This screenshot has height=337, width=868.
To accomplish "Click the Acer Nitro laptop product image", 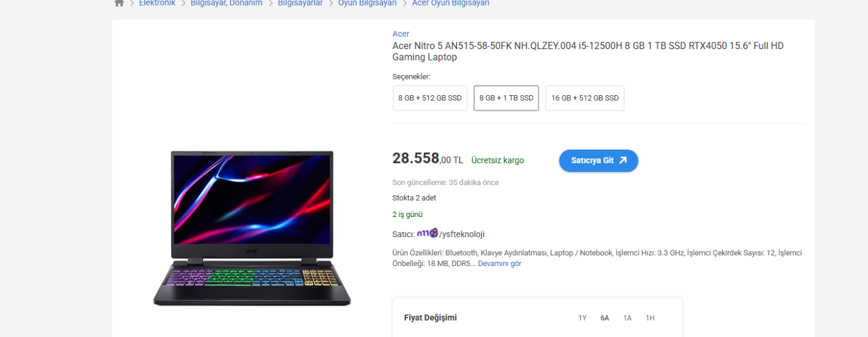I will pos(252,228).
